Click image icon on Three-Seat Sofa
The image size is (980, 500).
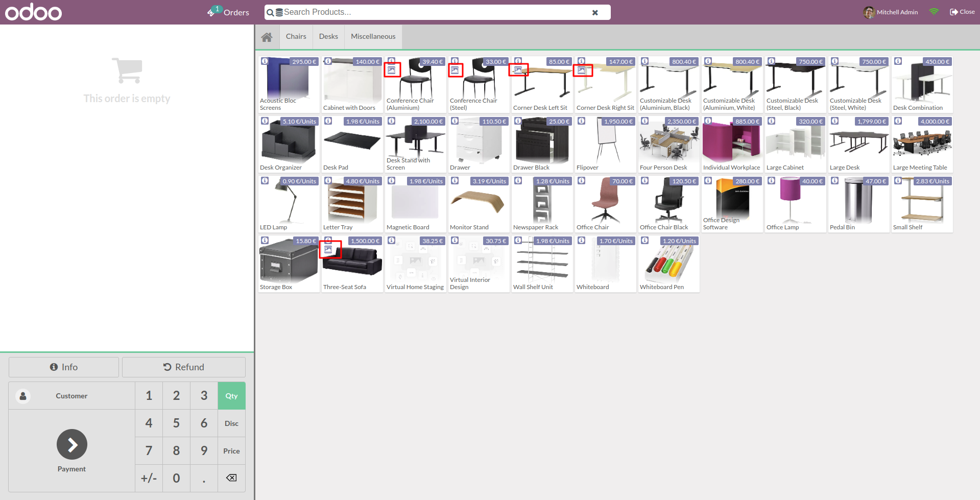pyautogui.click(x=328, y=250)
